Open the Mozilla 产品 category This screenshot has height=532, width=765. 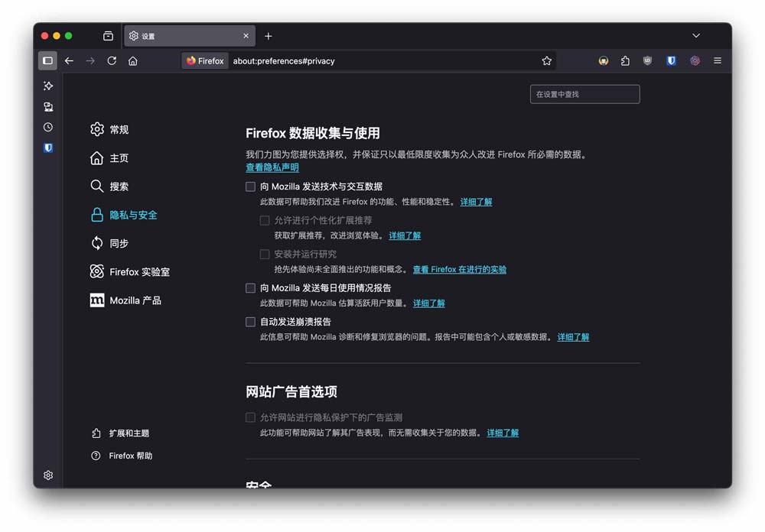coord(125,300)
